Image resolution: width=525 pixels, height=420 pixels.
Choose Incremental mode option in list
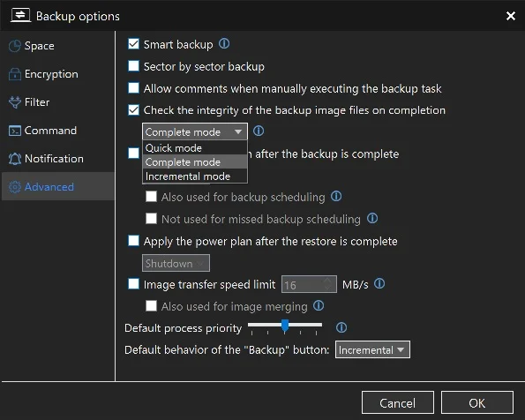pos(195,176)
